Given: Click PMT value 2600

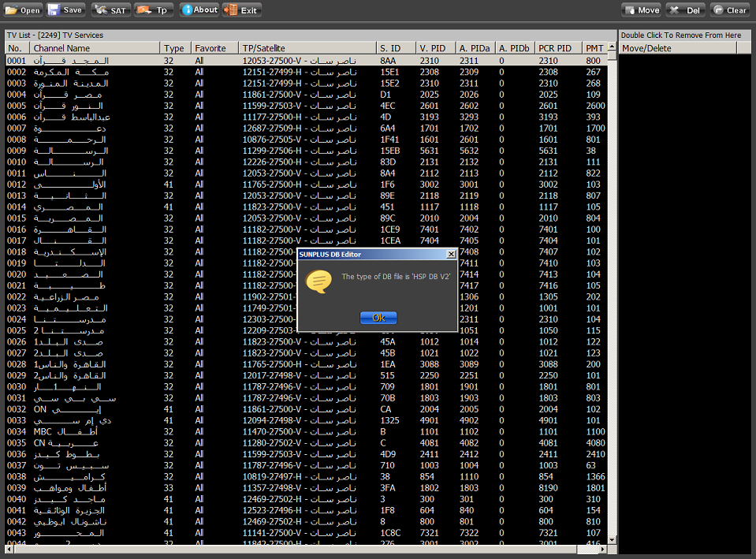Looking at the screenshot, I should [595, 106].
